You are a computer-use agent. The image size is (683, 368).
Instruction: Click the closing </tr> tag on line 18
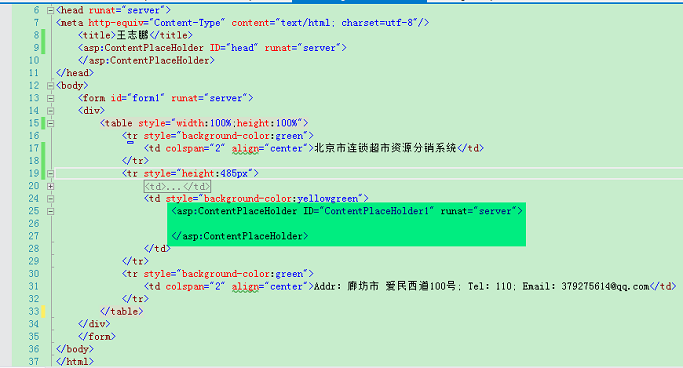tap(135, 161)
